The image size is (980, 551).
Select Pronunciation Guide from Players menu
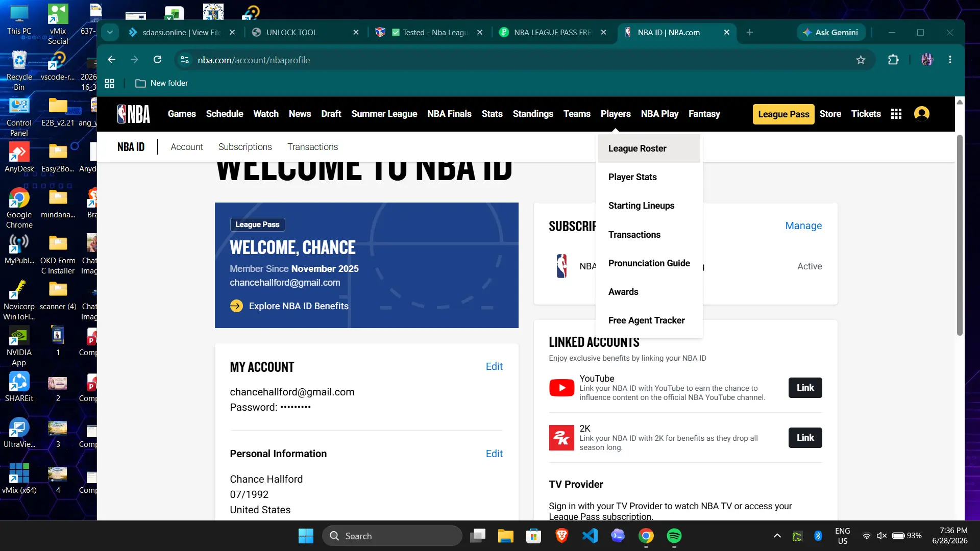coord(649,263)
